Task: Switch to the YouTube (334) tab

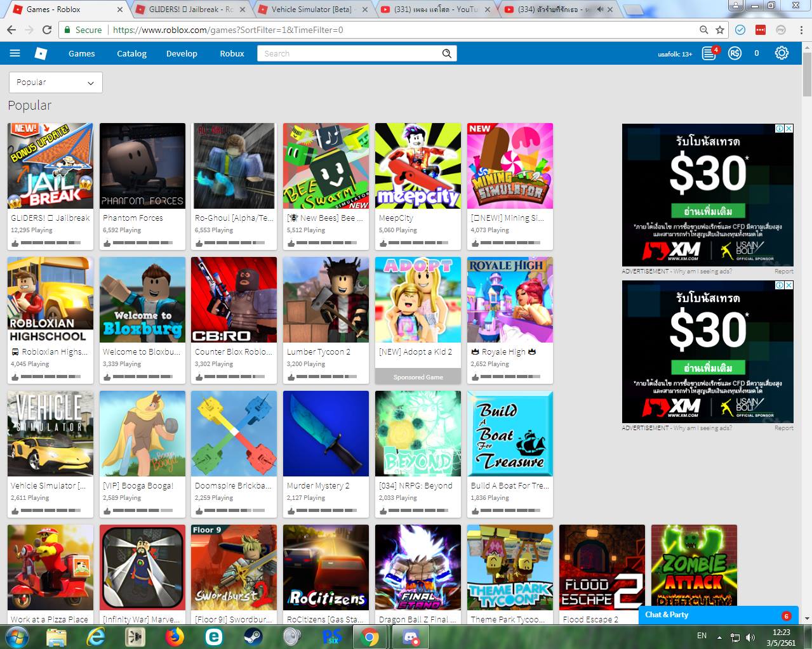Action: coord(557,10)
